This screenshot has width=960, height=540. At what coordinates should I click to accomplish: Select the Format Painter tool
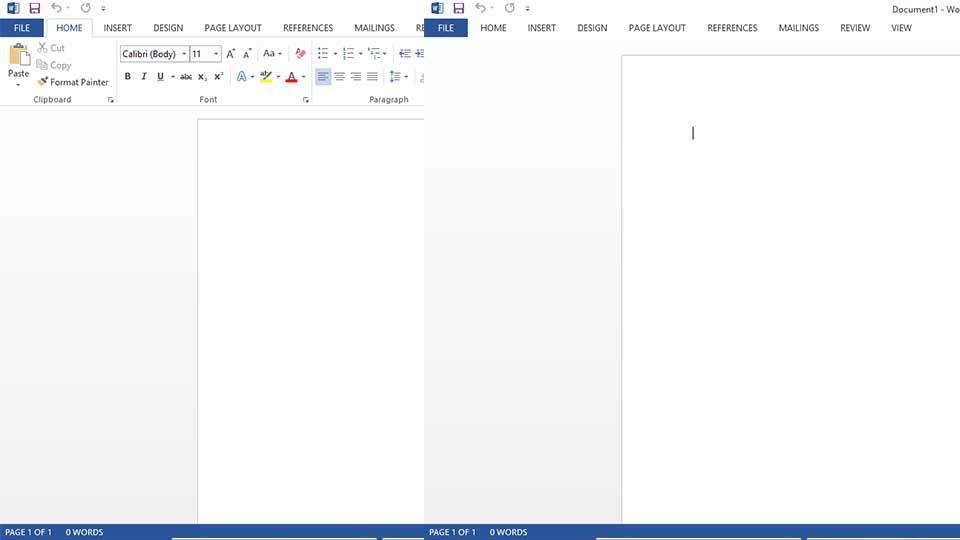[73, 82]
